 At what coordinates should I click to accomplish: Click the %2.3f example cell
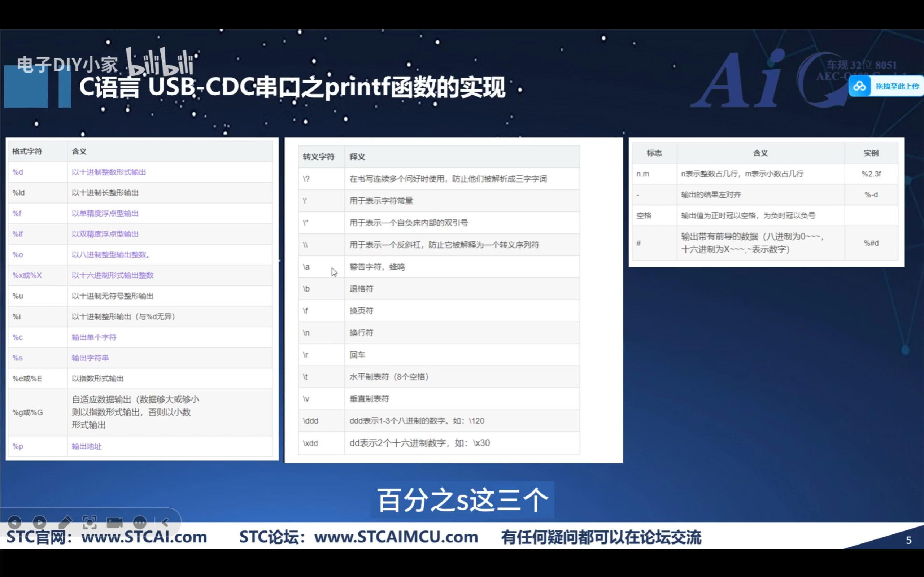(x=871, y=174)
